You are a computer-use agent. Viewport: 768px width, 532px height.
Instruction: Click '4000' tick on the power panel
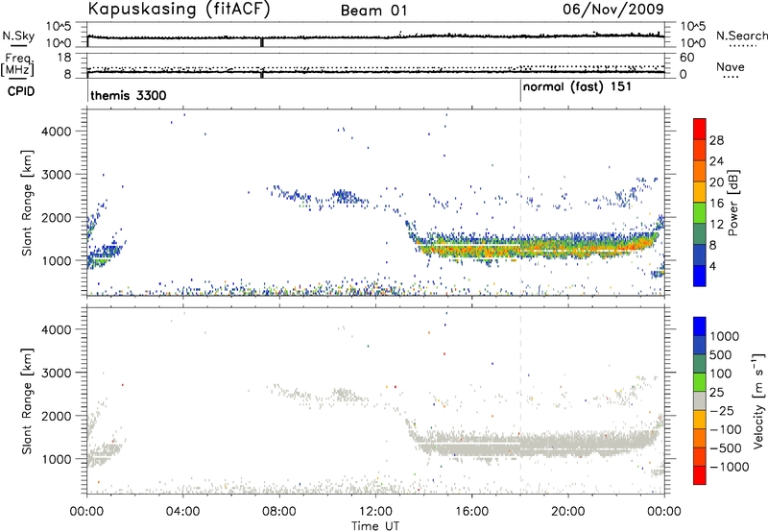coord(56,132)
